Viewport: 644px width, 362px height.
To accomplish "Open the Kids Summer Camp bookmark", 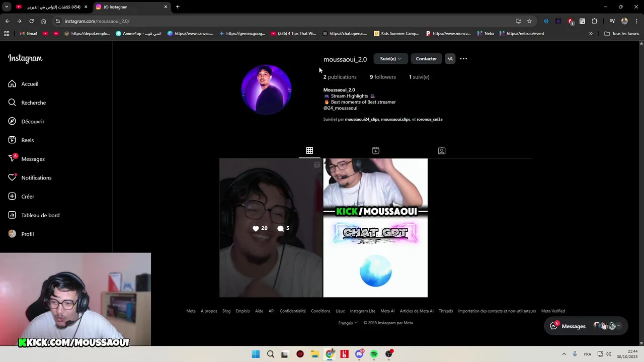I will (396, 34).
